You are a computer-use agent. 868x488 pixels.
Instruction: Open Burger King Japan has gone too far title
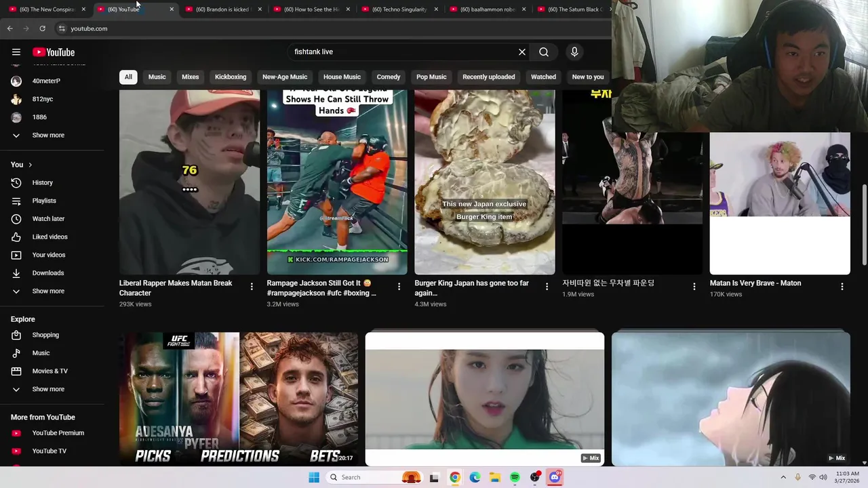coord(471,288)
